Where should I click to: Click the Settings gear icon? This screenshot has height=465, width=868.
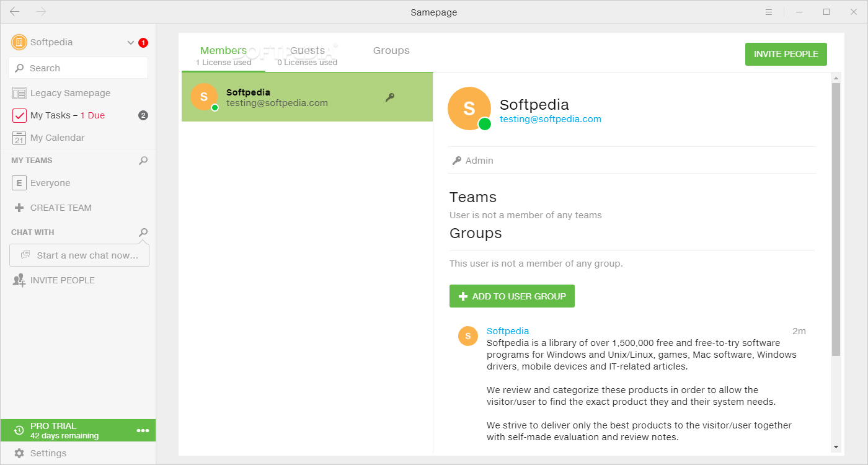point(19,453)
